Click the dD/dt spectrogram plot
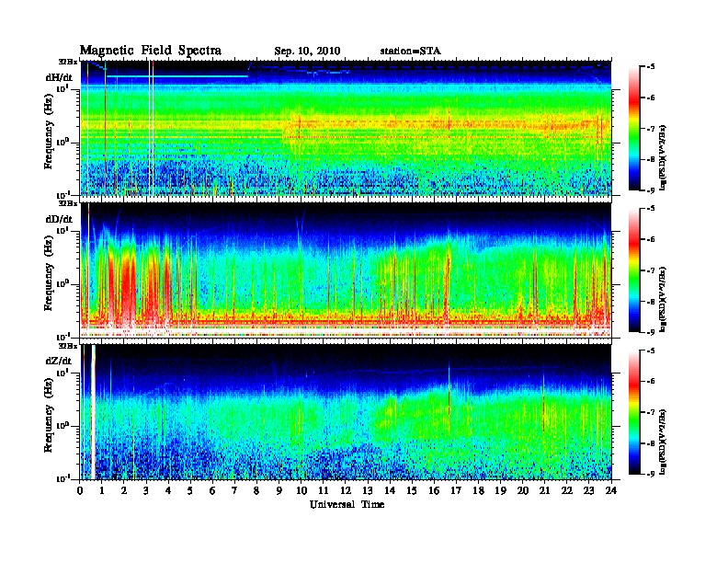This screenshot has height=563, width=728. point(346,270)
